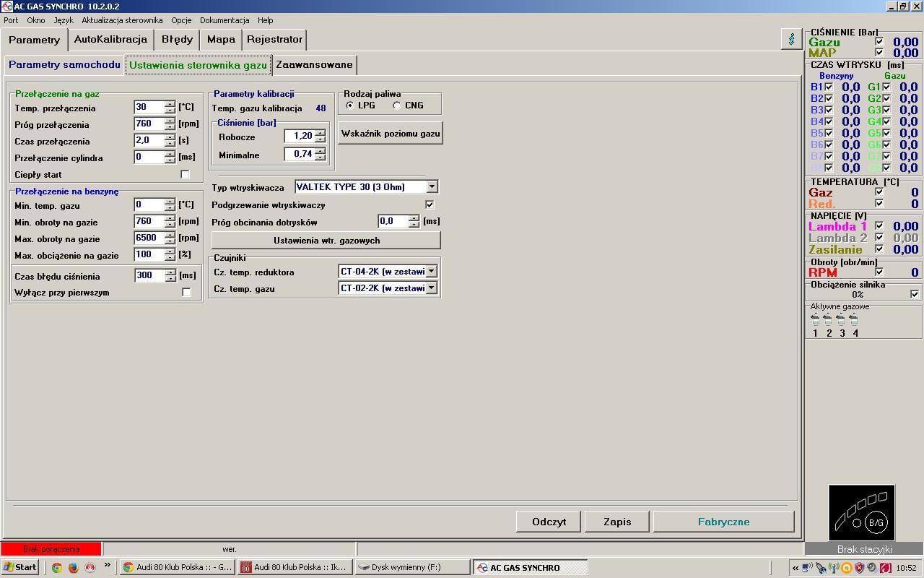Expand hidden system tray icons with the « arrow

tap(796, 568)
